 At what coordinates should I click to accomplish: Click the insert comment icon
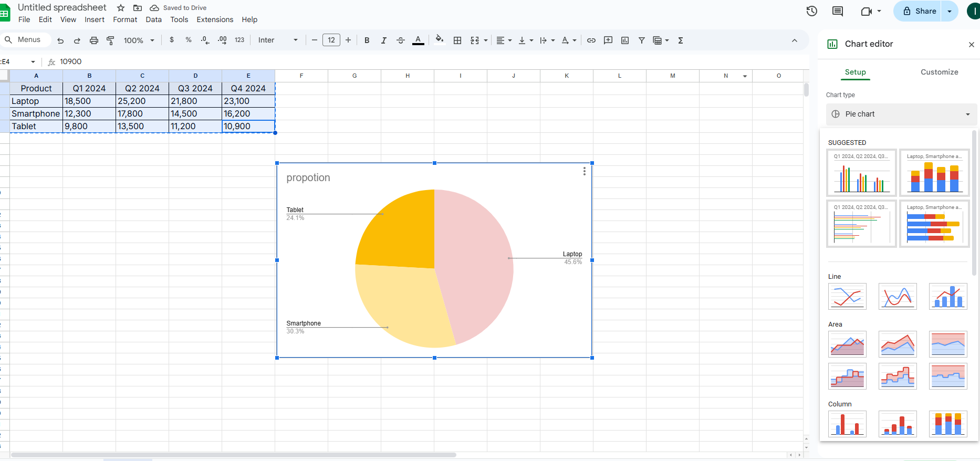click(608, 40)
